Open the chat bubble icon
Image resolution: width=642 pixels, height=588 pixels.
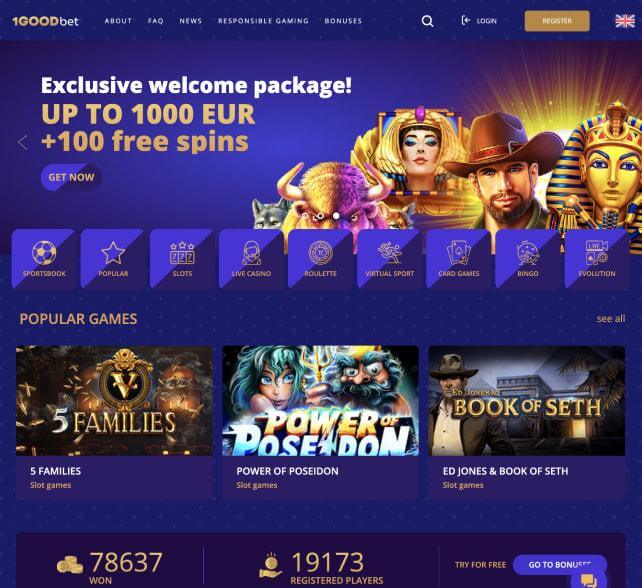coord(589,580)
